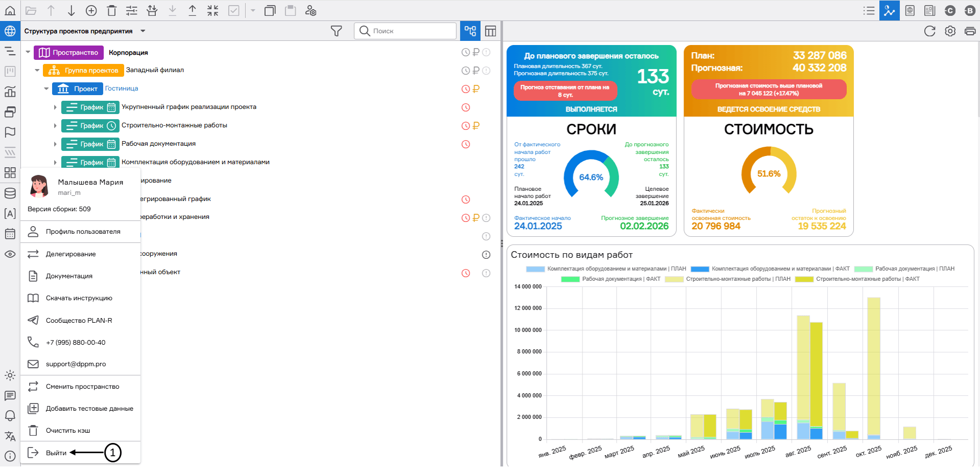Click Выйти to log out
The height and width of the screenshot is (468, 980).
(x=56, y=453)
